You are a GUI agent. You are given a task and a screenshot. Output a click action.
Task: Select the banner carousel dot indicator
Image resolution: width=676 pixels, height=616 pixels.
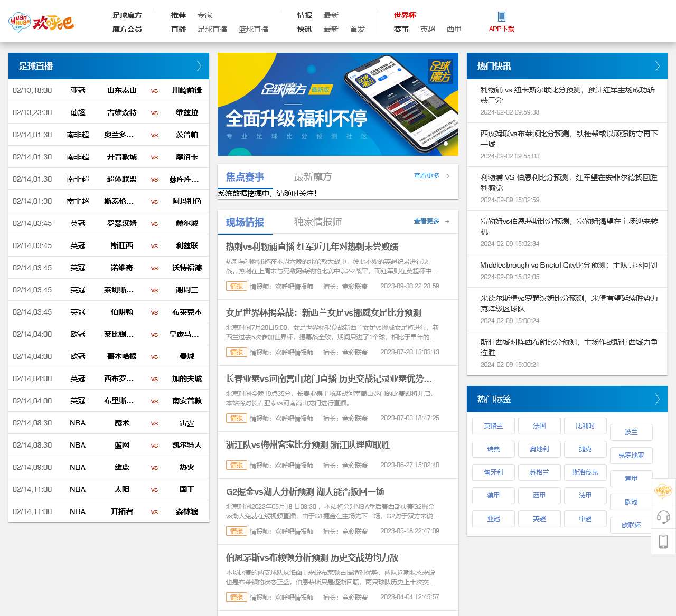[x=446, y=143]
